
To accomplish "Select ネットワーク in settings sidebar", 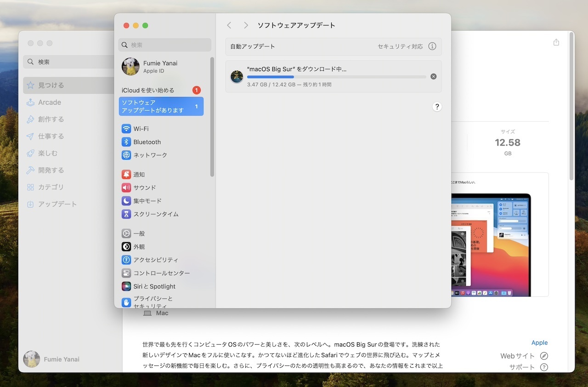I will coord(150,155).
